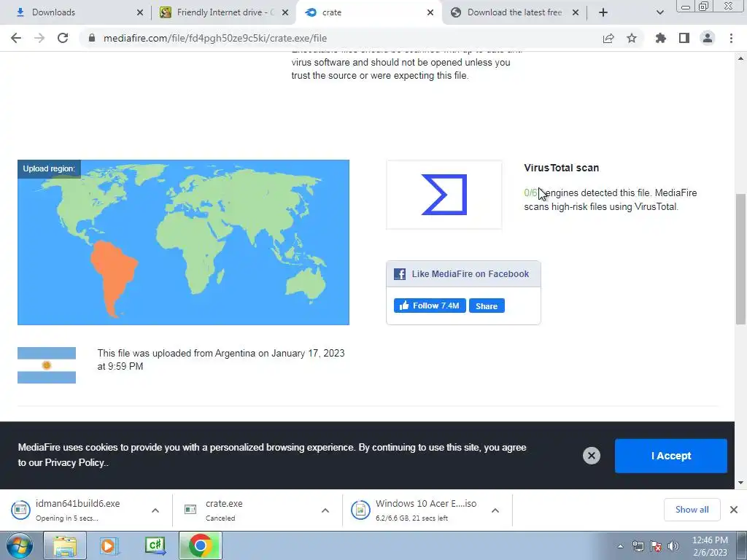Click the scrollbar up arrow

[x=741, y=58]
